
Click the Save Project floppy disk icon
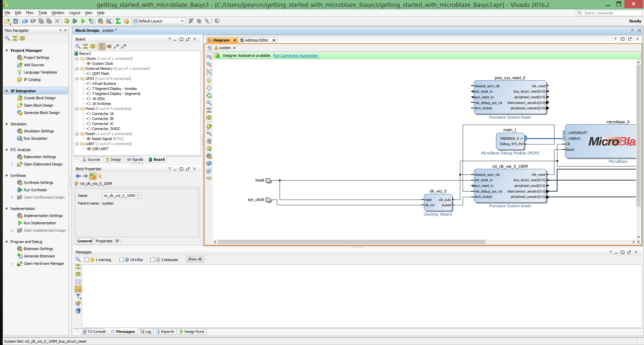[15, 21]
